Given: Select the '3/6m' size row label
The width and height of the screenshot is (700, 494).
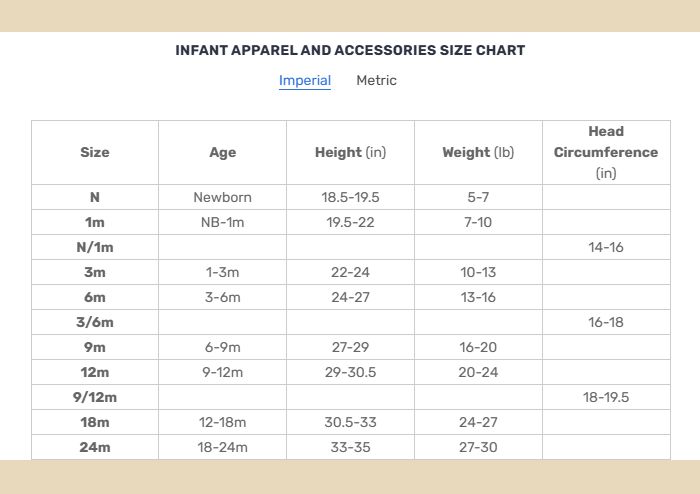Looking at the screenshot, I should point(95,322).
